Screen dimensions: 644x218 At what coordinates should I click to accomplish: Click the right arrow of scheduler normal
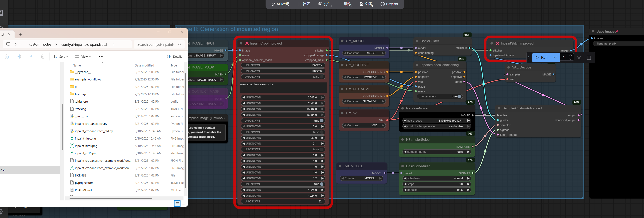coord(468,178)
